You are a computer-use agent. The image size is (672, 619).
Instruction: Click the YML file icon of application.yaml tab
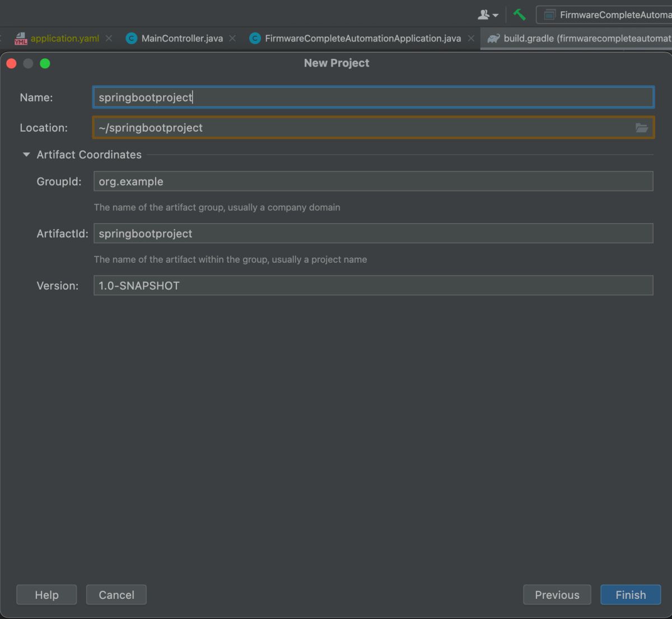coord(21,38)
